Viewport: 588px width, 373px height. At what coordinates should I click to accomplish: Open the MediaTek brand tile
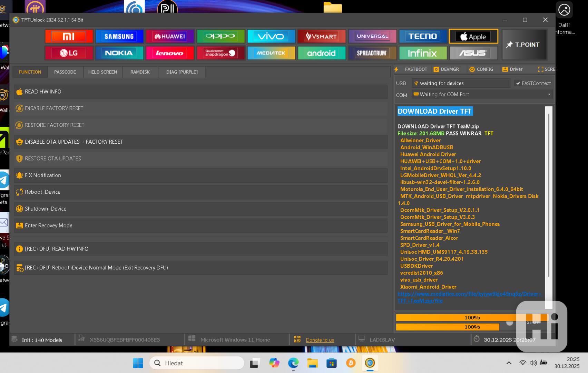click(271, 53)
